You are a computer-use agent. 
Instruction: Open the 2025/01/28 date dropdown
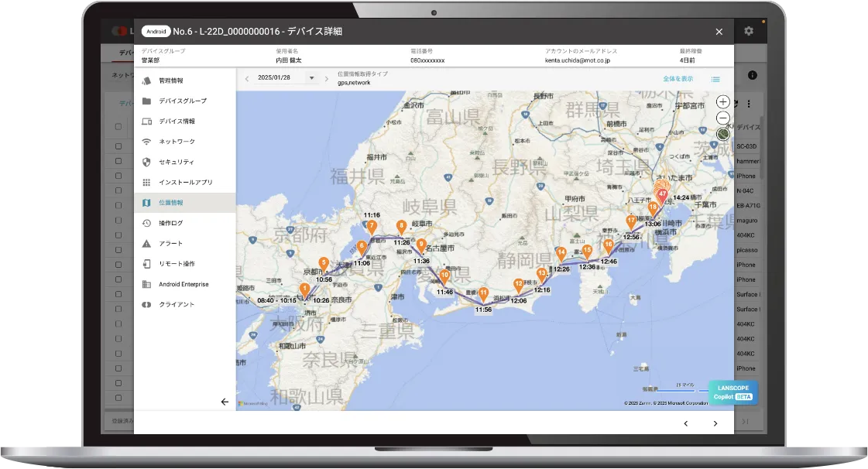click(x=286, y=78)
